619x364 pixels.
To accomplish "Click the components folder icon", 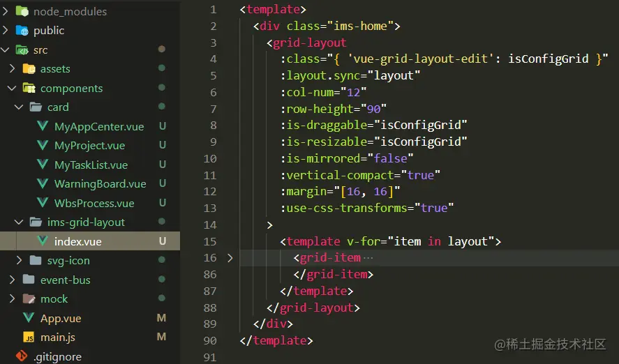I will tap(29, 88).
